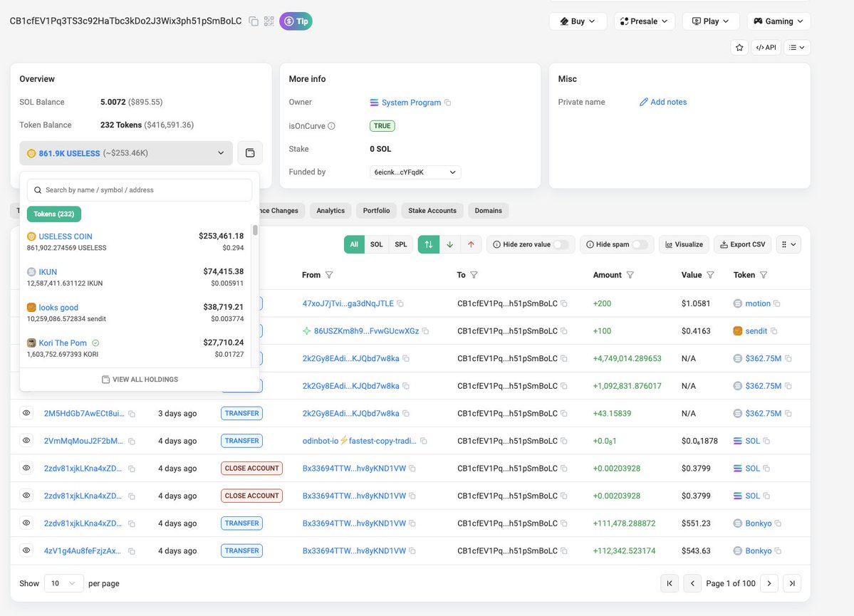Click Add notes for private name
The image size is (854, 616).
click(x=663, y=102)
